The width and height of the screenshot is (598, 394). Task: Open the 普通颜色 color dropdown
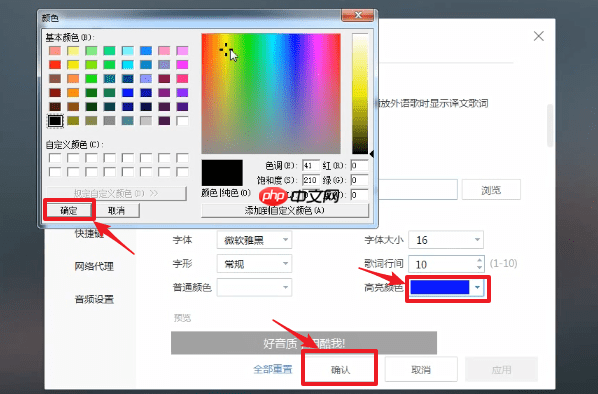point(254,287)
